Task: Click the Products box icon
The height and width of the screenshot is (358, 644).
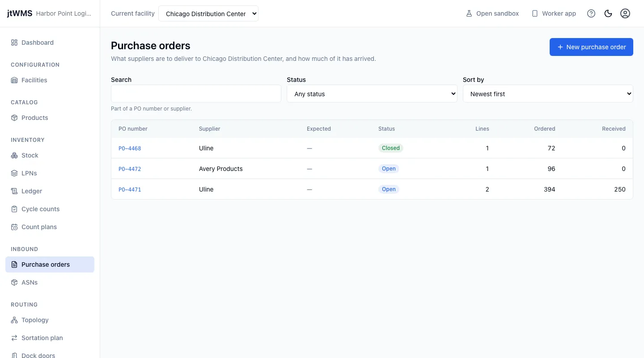Action: point(14,118)
